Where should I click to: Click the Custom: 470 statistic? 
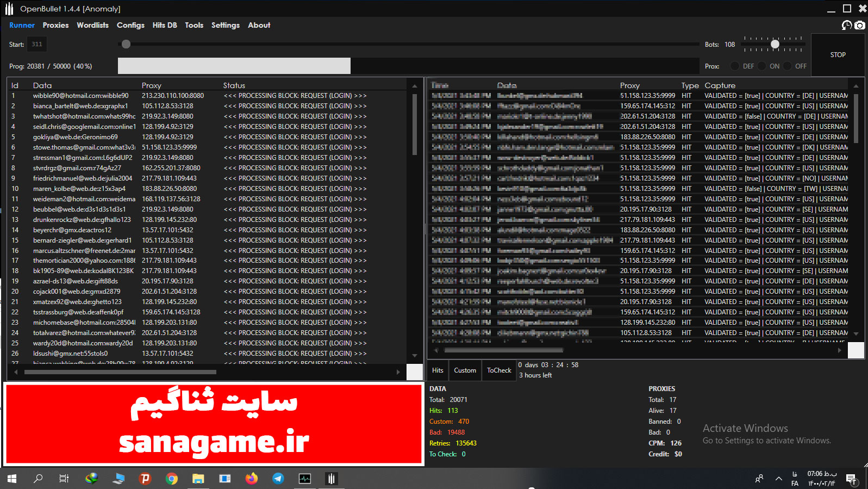point(449,422)
